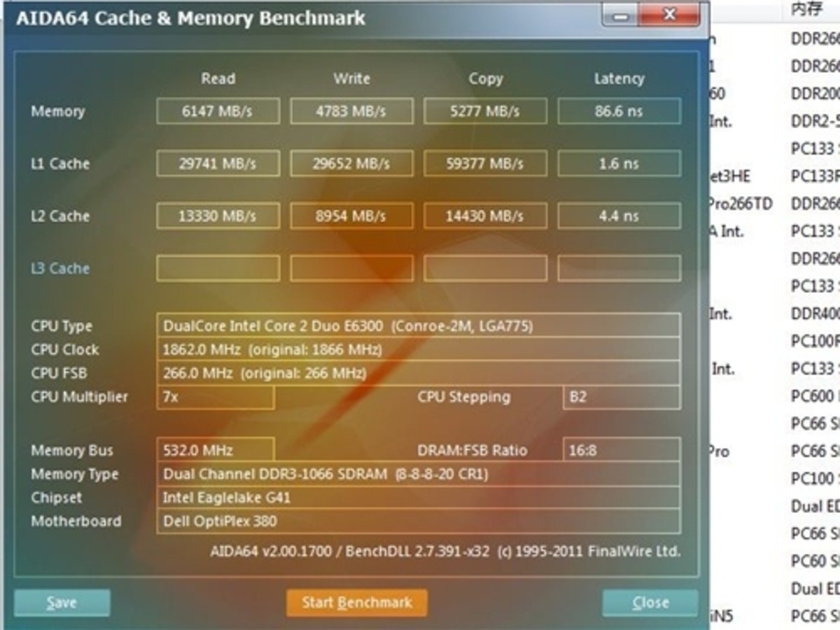Click the Copy column header
This screenshot has height=630, width=840.
click(486, 78)
